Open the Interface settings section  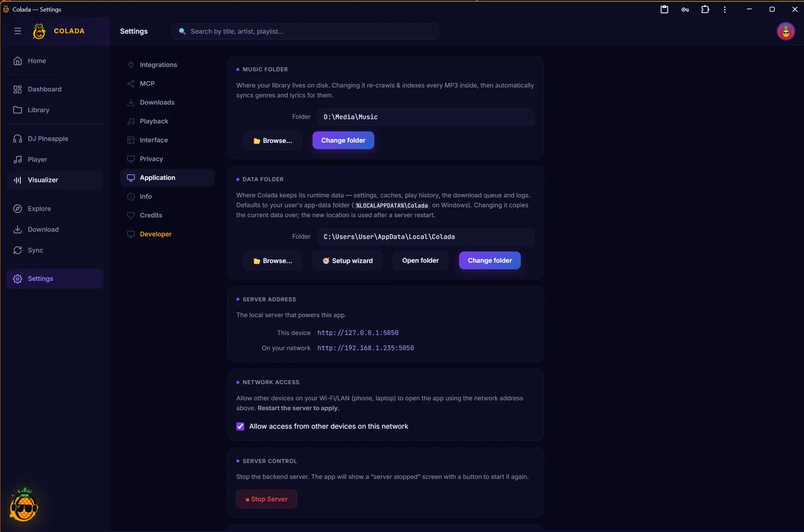coord(167,140)
